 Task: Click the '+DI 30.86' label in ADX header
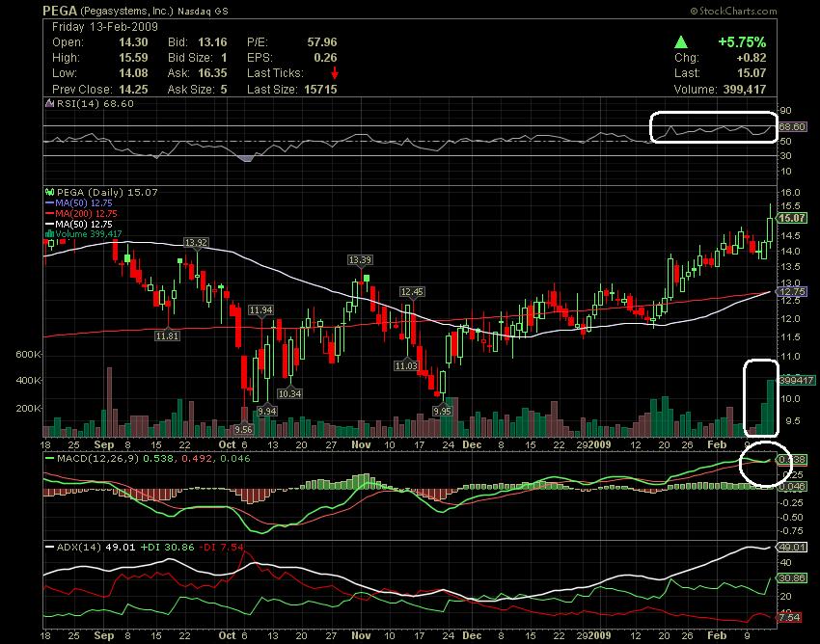167,548
